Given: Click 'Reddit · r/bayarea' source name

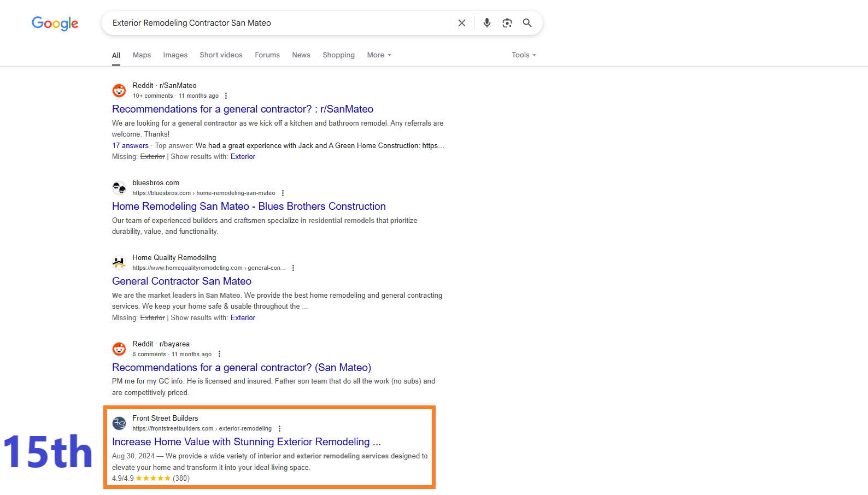Looking at the screenshot, I should pyautogui.click(x=161, y=344).
